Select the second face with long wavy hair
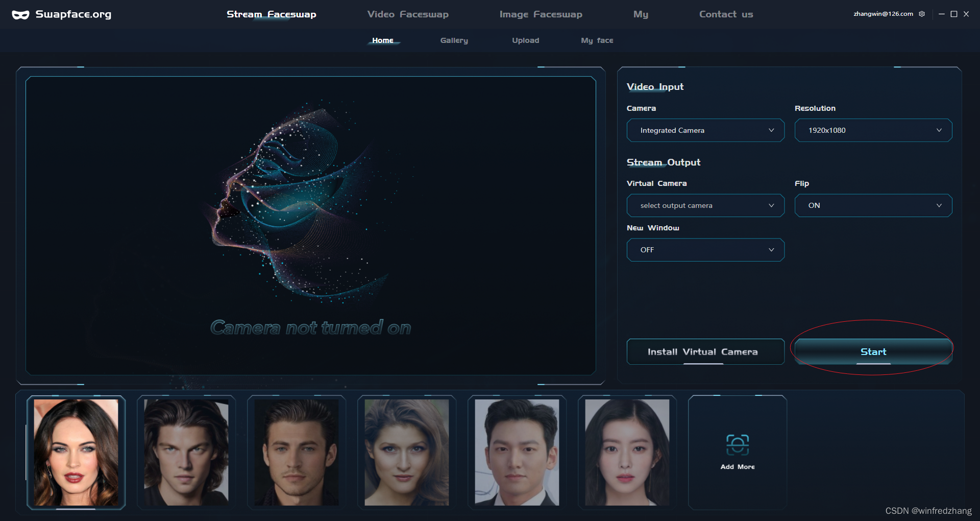 pyautogui.click(x=186, y=453)
